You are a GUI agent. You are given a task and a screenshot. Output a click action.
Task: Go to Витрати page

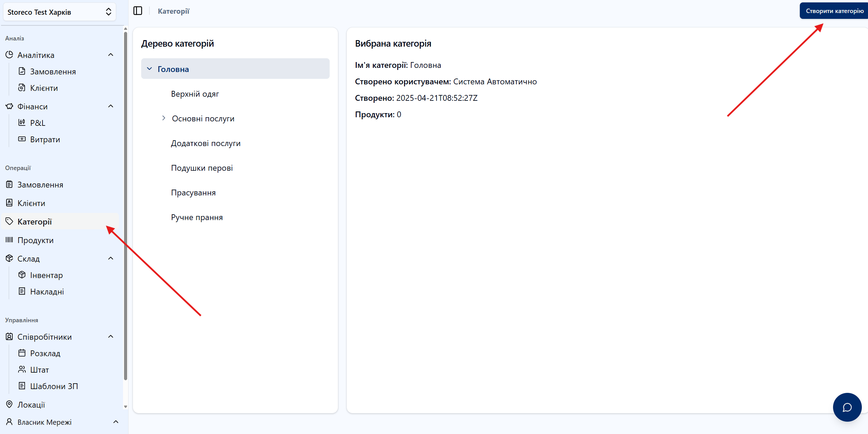(45, 140)
